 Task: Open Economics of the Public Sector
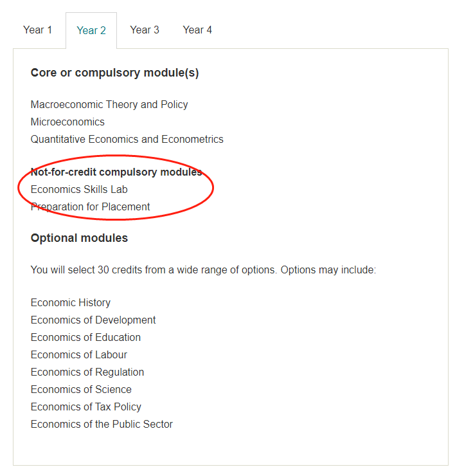(x=102, y=424)
